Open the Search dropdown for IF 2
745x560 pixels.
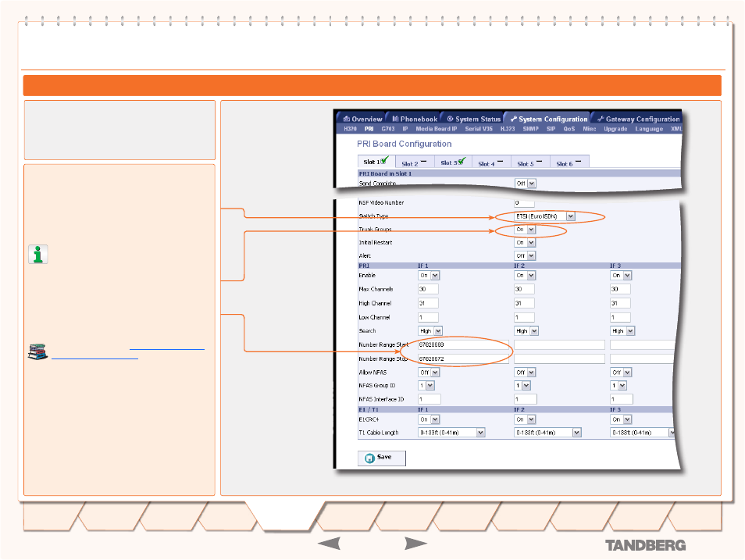click(526, 331)
